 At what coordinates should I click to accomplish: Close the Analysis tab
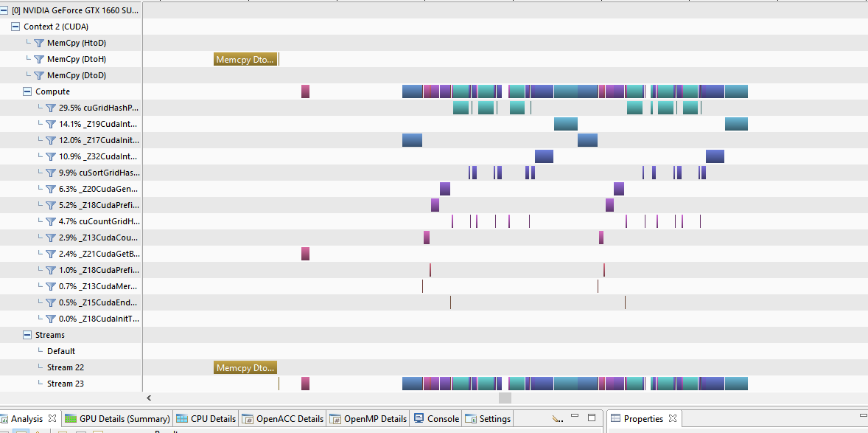52,418
